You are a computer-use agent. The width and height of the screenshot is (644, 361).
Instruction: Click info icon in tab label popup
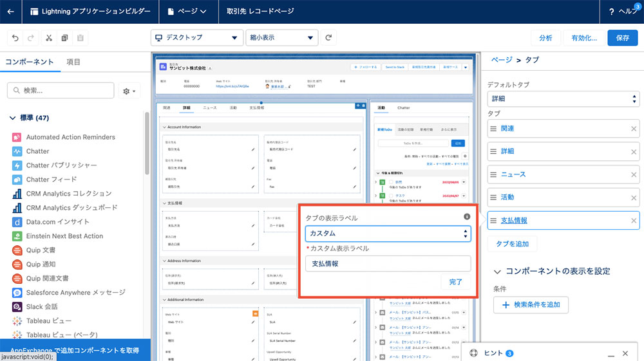(x=467, y=217)
